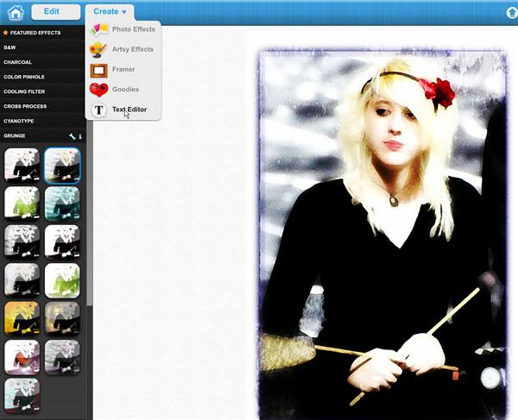Apply the bright green Grunge thumbnail in the fourth row

62,280
